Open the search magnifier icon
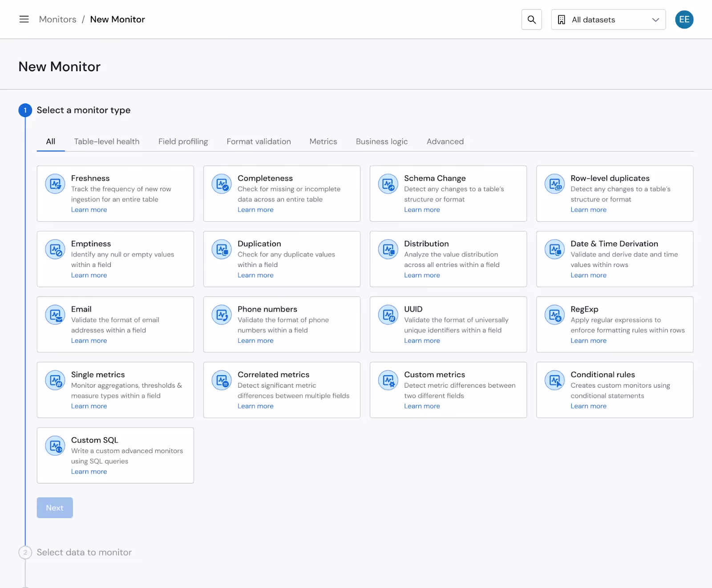The width and height of the screenshot is (712, 588). pyautogui.click(x=531, y=20)
